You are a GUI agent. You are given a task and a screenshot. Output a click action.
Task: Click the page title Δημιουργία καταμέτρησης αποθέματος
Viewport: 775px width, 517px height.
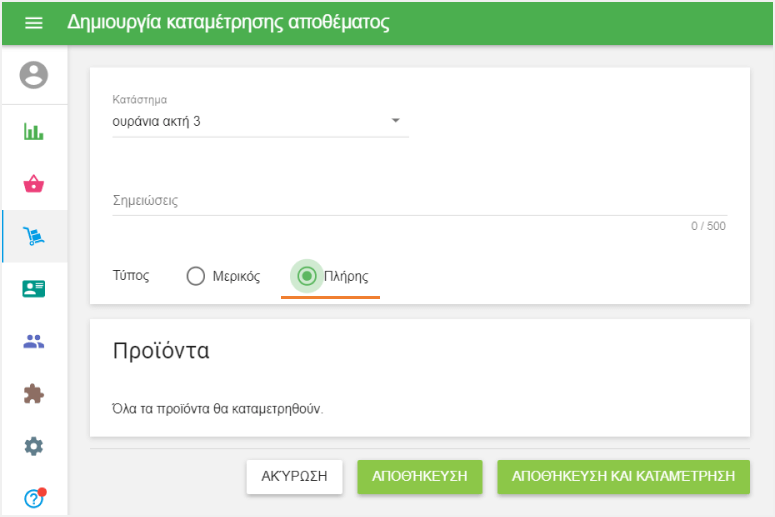click(x=228, y=23)
